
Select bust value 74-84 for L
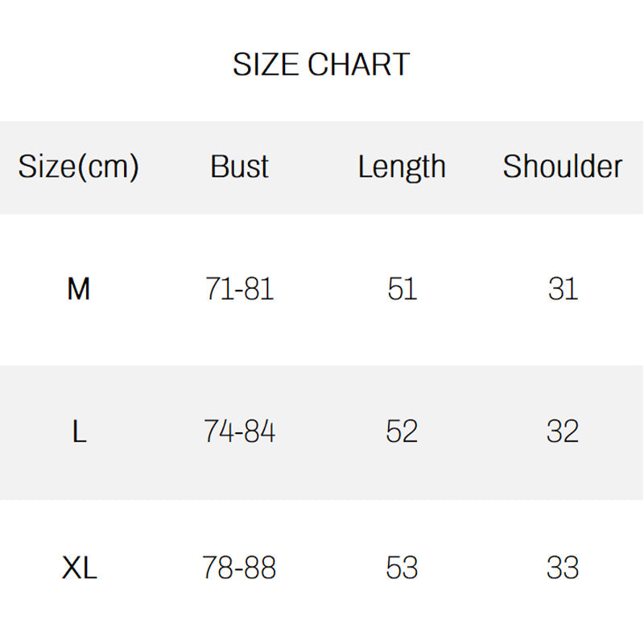(239, 432)
